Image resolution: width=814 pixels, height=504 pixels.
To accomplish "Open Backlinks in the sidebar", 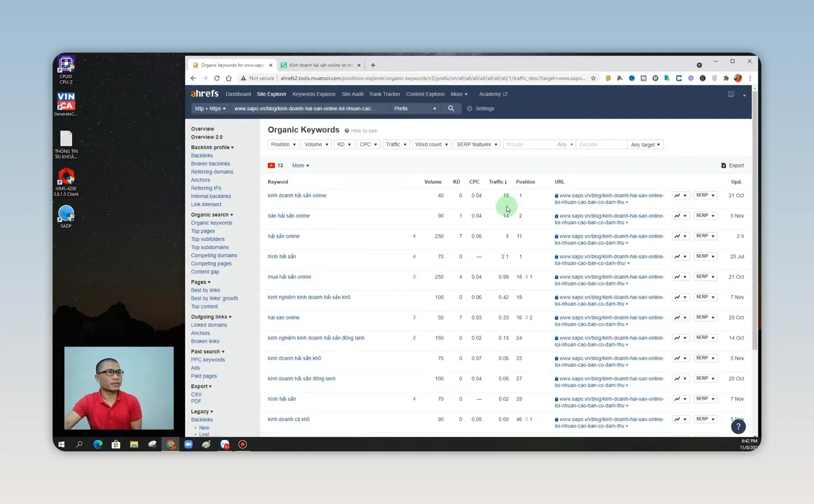I will [202, 156].
